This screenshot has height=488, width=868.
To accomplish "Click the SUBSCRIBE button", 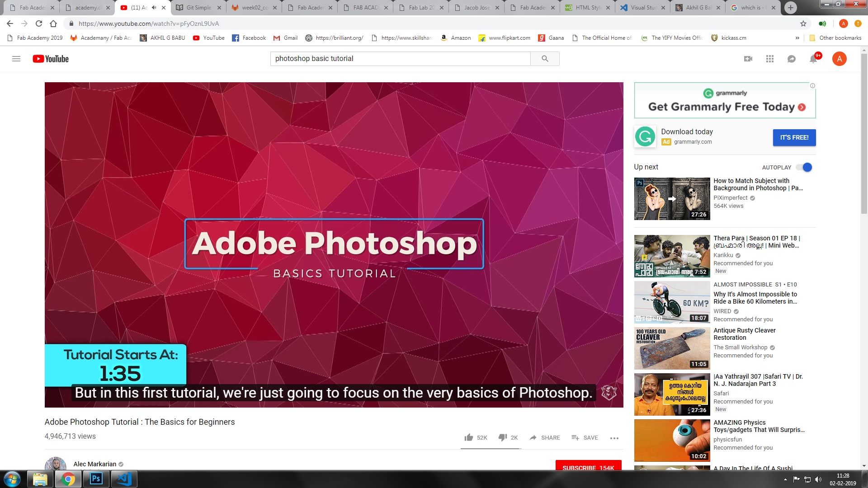I will [x=588, y=468].
